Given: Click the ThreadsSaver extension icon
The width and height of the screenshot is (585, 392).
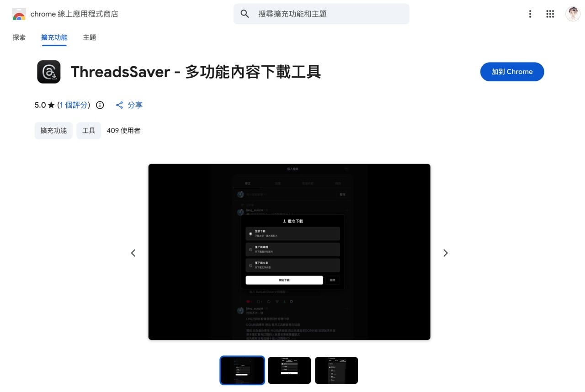Looking at the screenshot, I should [49, 72].
